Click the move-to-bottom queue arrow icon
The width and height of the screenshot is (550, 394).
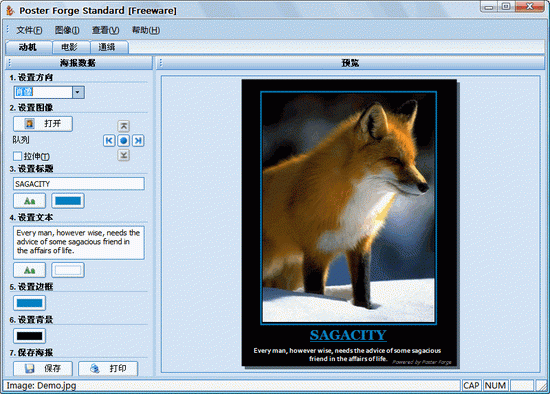coord(123,155)
